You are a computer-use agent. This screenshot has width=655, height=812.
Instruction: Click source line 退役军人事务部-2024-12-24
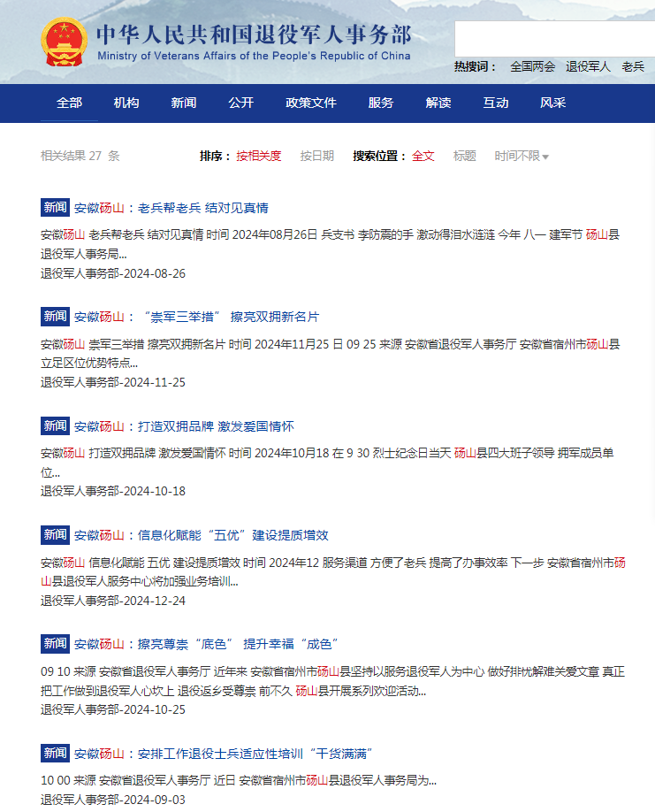113,601
